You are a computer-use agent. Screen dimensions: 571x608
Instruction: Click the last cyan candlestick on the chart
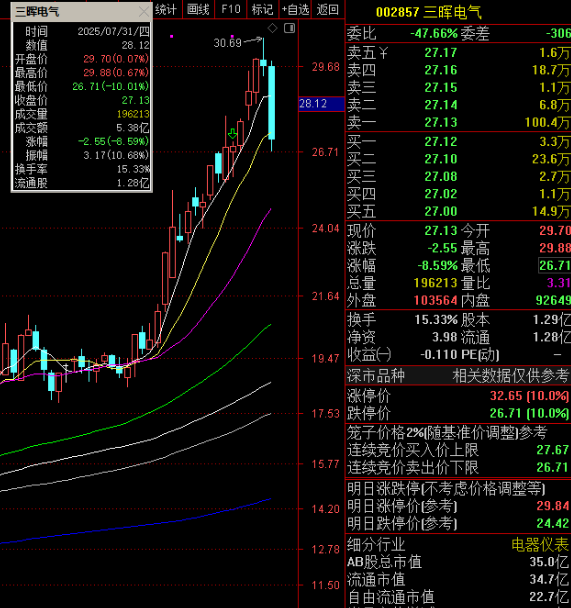(272, 103)
